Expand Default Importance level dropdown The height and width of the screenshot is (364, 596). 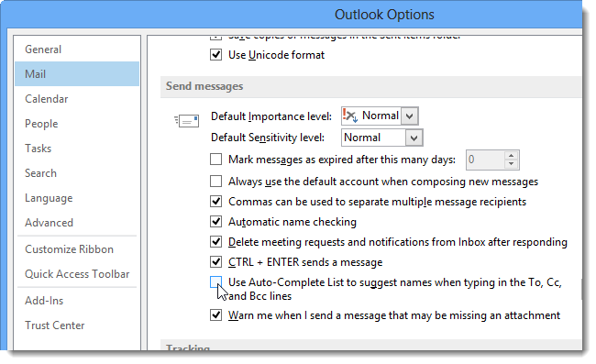click(409, 116)
